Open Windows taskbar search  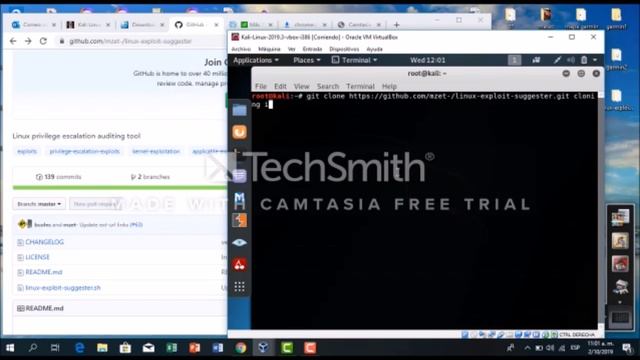coord(33,348)
